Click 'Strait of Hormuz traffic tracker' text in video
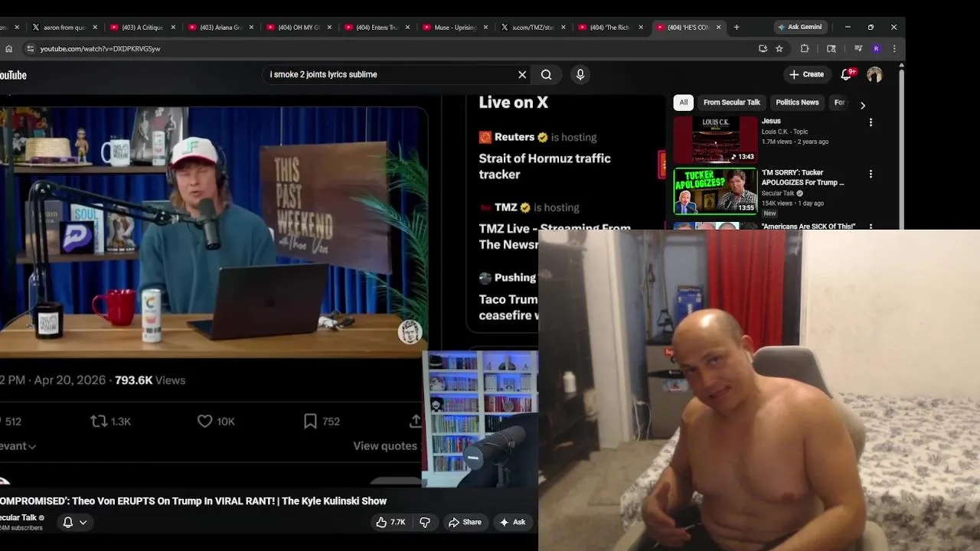 pyautogui.click(x=544, y=166)
